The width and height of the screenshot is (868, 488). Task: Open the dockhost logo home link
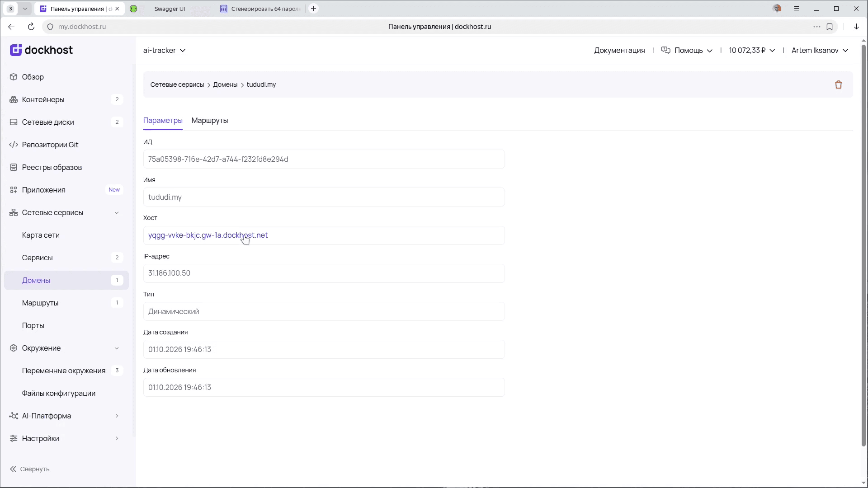pos(41,50)
